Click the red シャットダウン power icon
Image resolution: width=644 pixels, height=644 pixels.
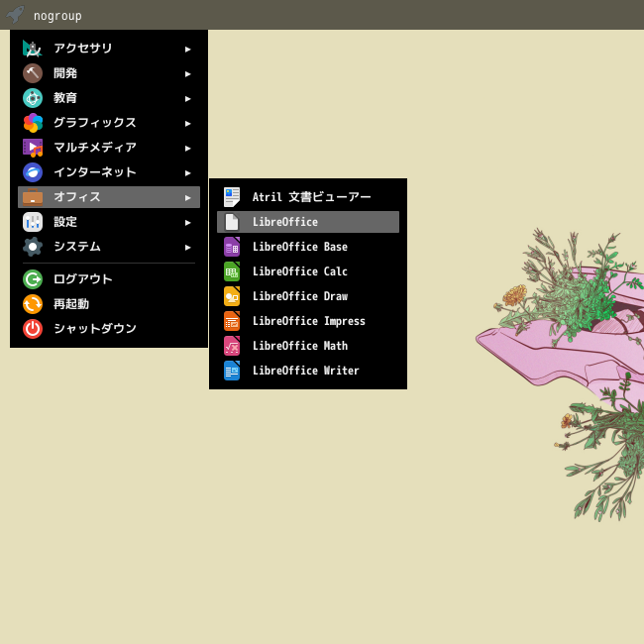coord(33,329)
